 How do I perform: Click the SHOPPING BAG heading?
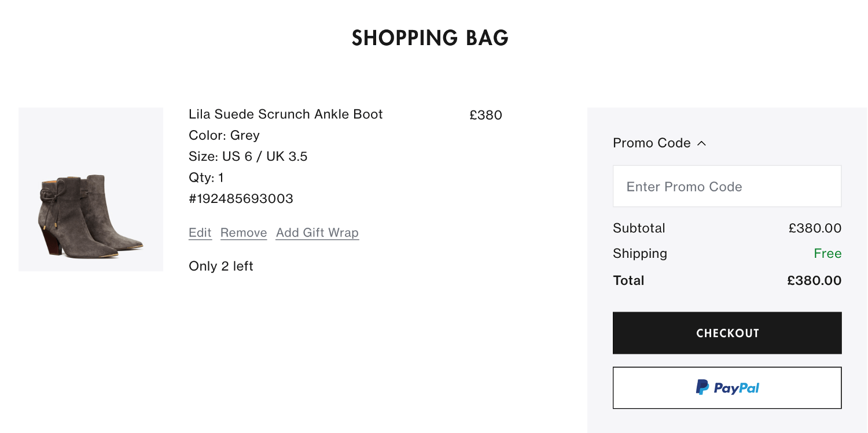[x=429, y=38]
